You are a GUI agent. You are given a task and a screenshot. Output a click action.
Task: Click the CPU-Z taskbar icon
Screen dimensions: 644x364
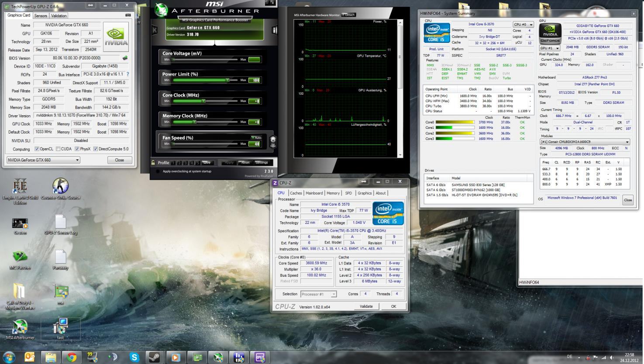[x=260, y=357]
